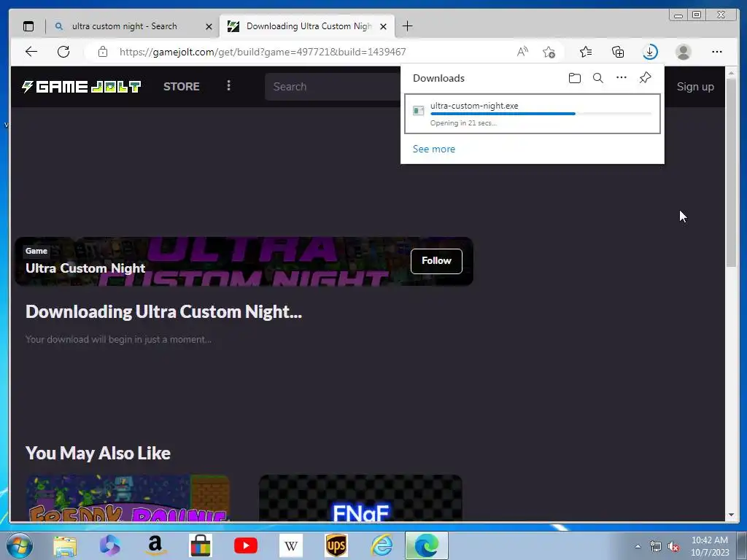This screenshot has height=560, width=747.
Task: Reload the page with the refresh icon
Action: [x=63, y=52]
